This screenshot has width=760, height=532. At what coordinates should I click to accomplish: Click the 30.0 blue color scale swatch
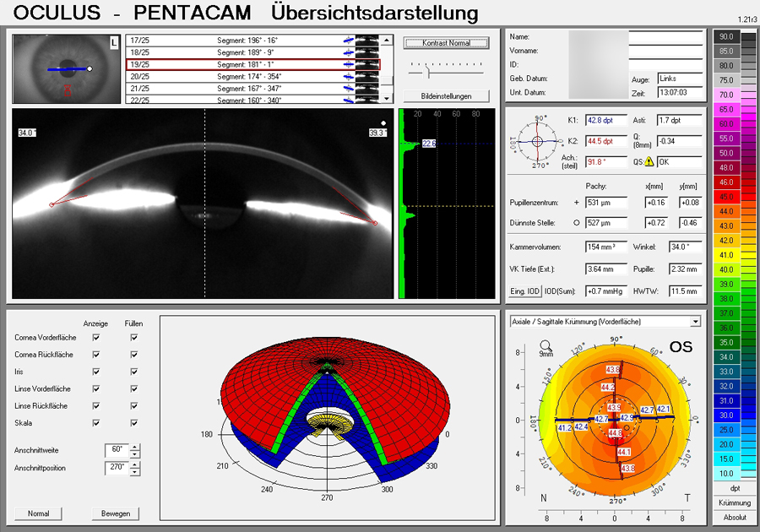[x=726, y=415]
